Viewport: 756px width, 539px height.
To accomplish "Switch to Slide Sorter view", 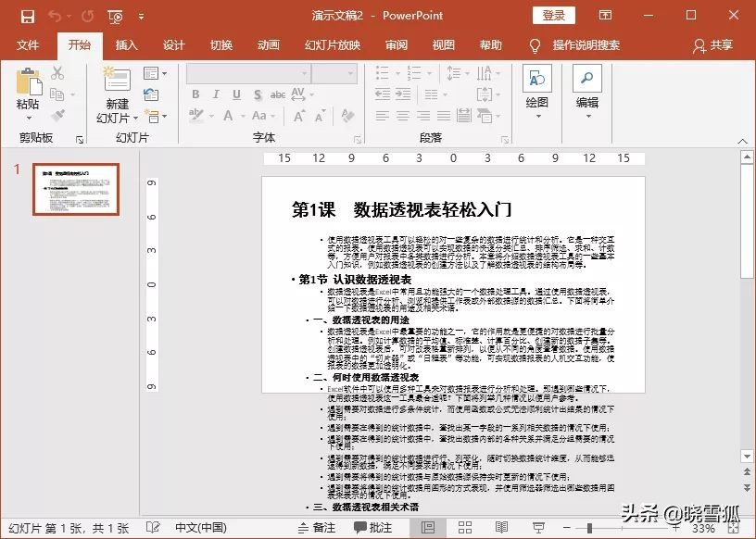I will 463,526.
